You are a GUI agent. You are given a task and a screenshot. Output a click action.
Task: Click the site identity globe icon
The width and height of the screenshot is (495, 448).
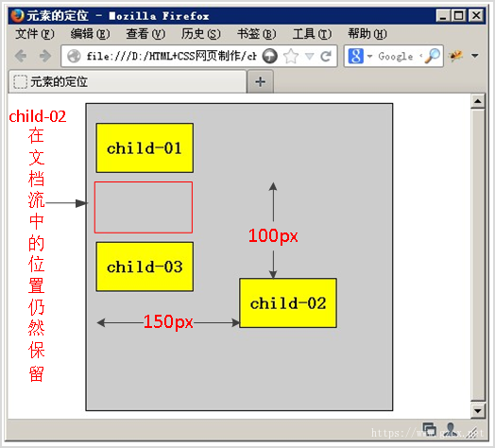(x=74, y=57)
